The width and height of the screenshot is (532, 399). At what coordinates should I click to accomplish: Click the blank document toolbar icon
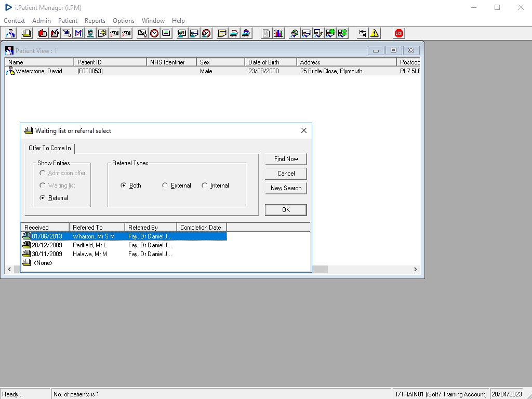point(267,33)
